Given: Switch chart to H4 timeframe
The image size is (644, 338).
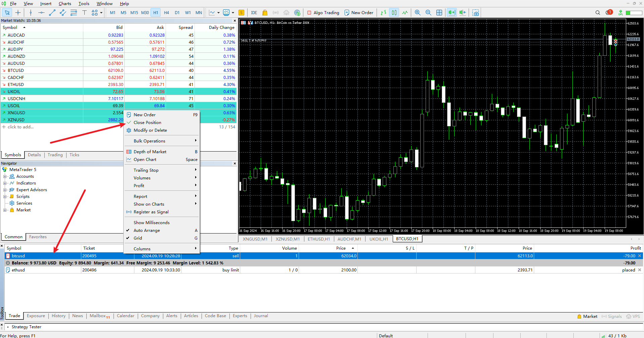Looking at the screenshot, I should pyautogui.click(x=166, y=13).
